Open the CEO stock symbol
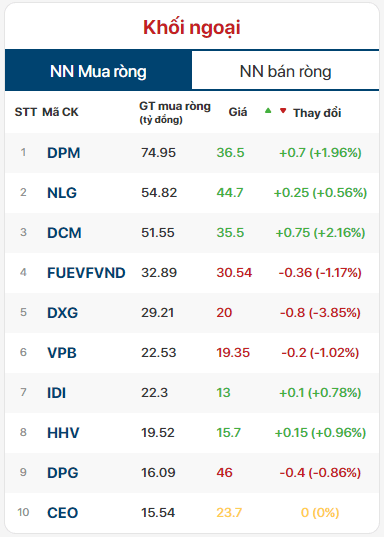The height and width of the screenshot is (537, 384). [x=63, y=513]
